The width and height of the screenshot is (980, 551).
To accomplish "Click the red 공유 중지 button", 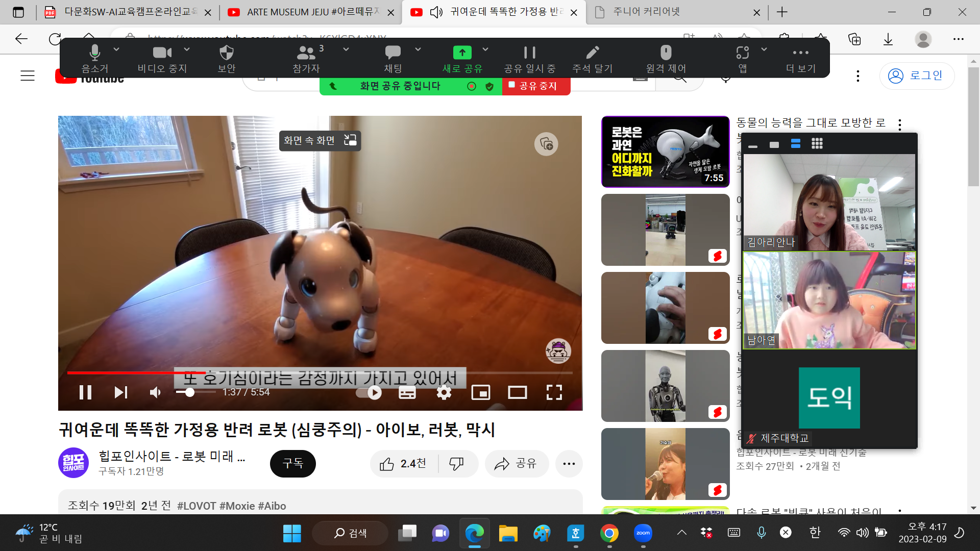I will pyautogui.click(x=537, y=86).
